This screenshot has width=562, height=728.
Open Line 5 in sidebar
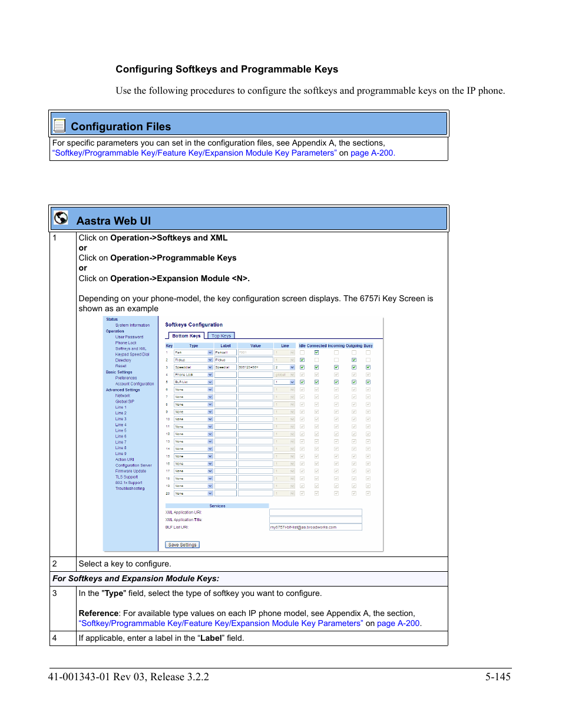point(121,430)
